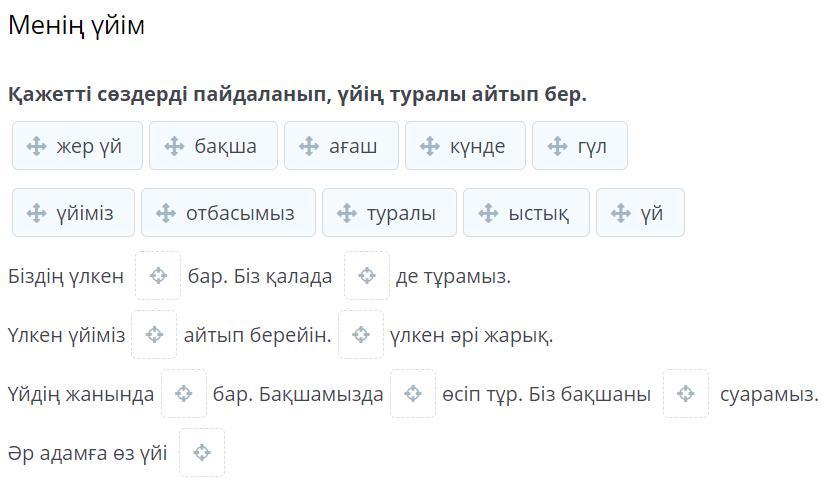838x499 pixels.
Task: Click the drag handle icon beside "күнде"
Action: click(x=430, y=146)
